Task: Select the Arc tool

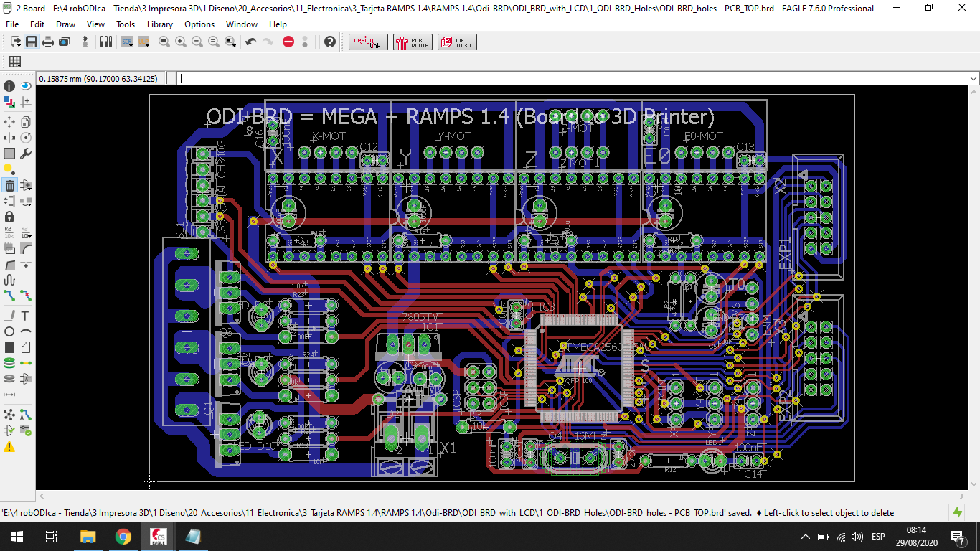Action: point(26,331)
